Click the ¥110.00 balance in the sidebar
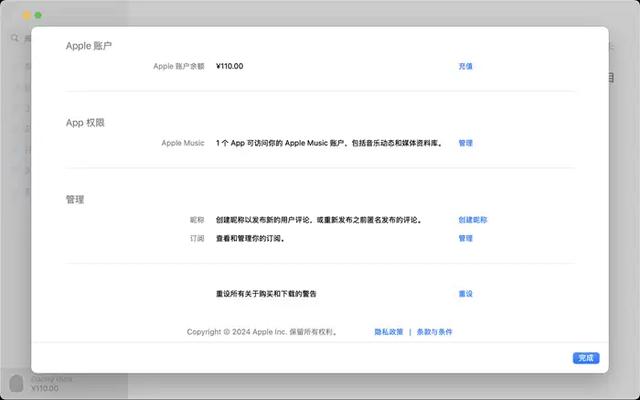 (x=45, y=389)
